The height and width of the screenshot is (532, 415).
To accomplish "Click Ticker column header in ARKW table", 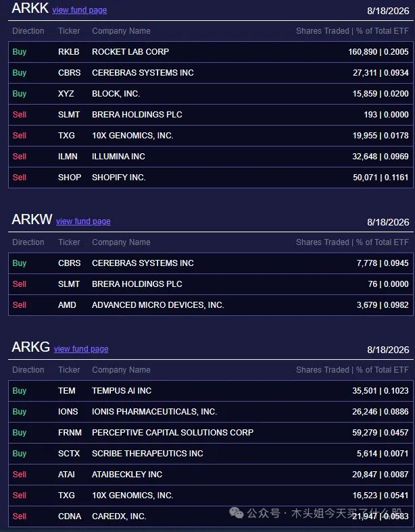I will pyautogui.click(x=69, y=242).
